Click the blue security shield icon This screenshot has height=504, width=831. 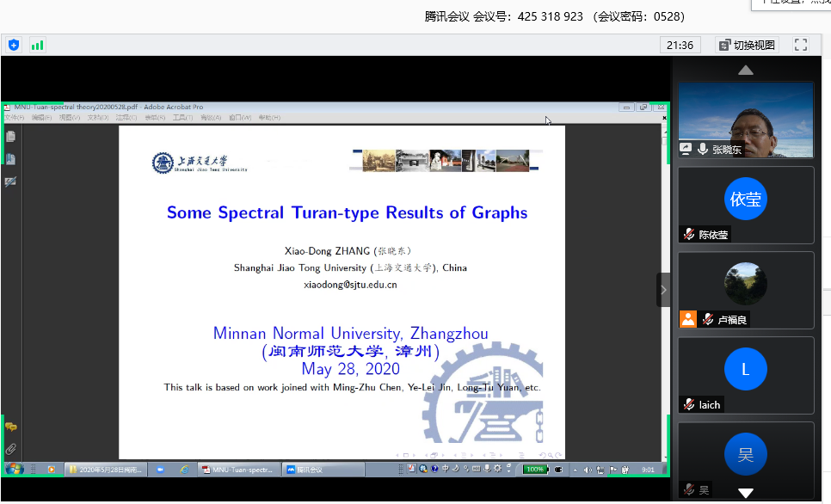[14, 45]
